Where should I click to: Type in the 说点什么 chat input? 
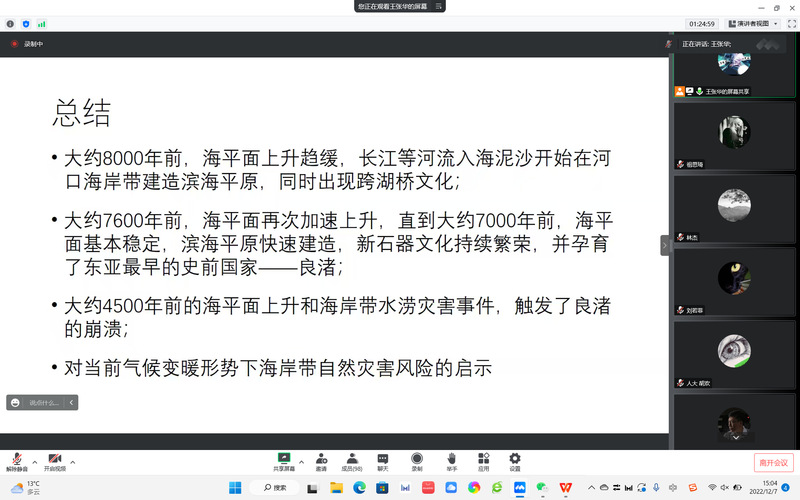point(45,402)
